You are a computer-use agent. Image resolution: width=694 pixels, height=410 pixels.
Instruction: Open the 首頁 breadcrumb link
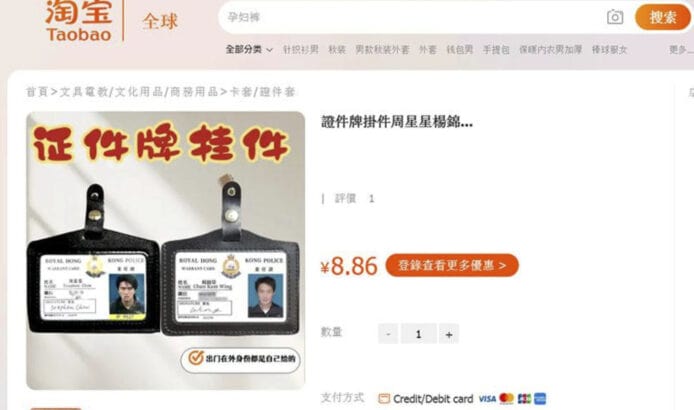(37, 92)
